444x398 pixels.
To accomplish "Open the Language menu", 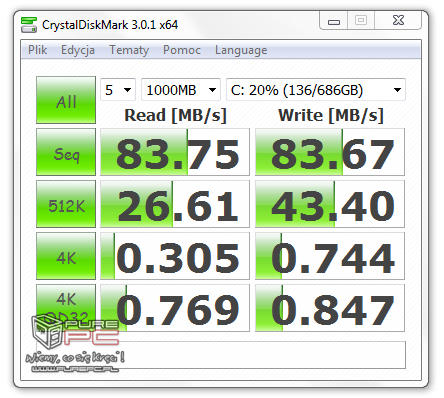I will [241, 50].
